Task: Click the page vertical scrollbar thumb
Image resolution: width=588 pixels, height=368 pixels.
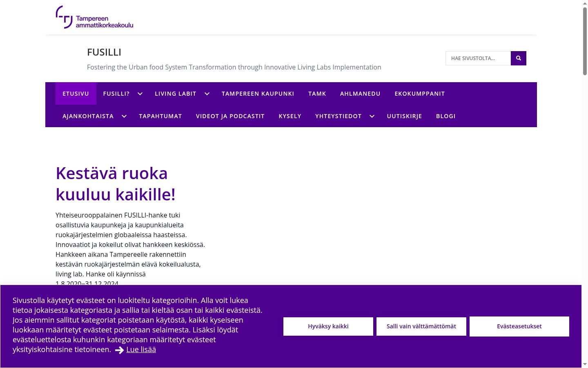Action: coord(585,41)
